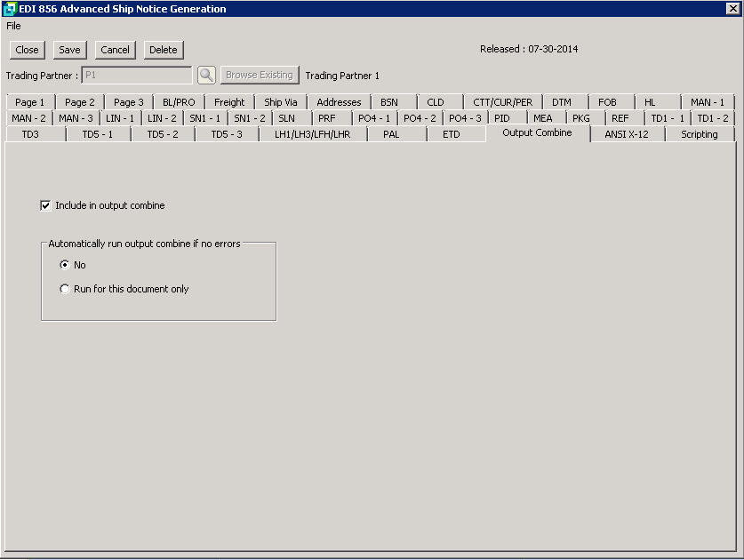Click the application icon in title bar
The width and height of the screenshot is (744, 560).
tap(10, 9)
